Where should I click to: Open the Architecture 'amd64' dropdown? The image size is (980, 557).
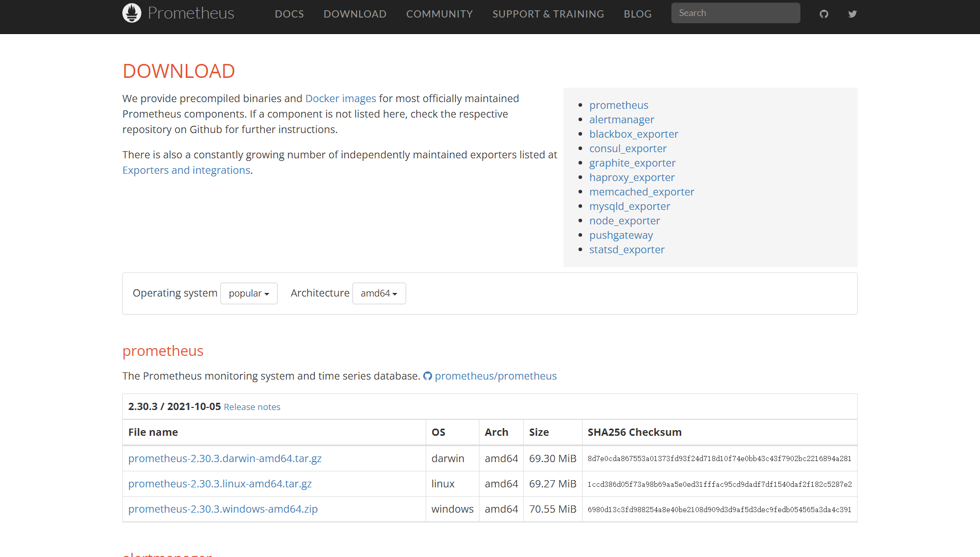379,293
